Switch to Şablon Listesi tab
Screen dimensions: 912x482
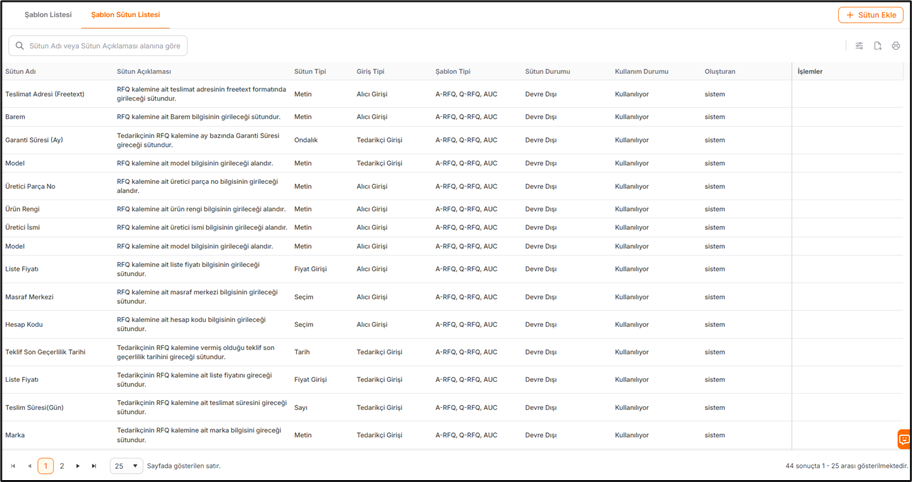click(47, 15)
